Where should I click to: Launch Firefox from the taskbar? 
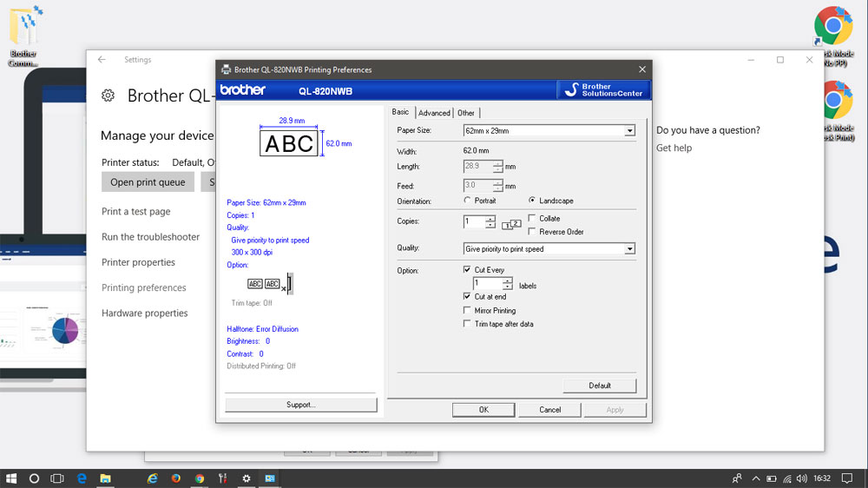click(176, 478)
